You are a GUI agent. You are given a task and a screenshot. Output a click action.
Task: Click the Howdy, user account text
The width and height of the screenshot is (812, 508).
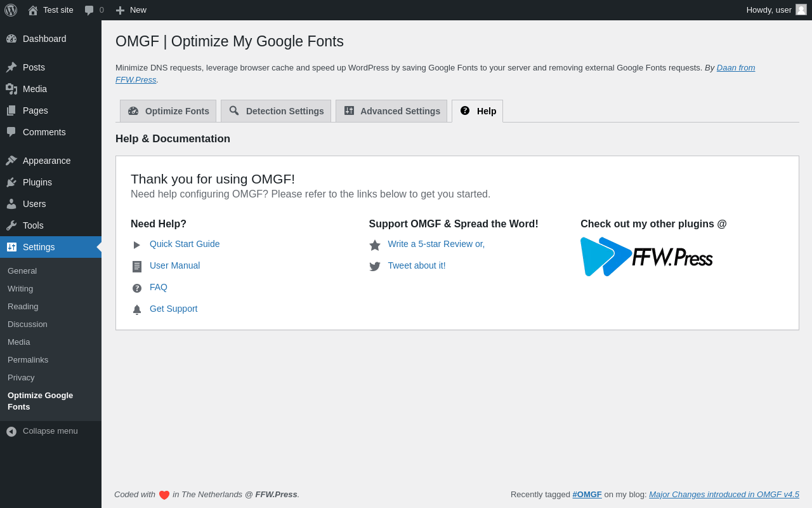[x=769, y=10]
